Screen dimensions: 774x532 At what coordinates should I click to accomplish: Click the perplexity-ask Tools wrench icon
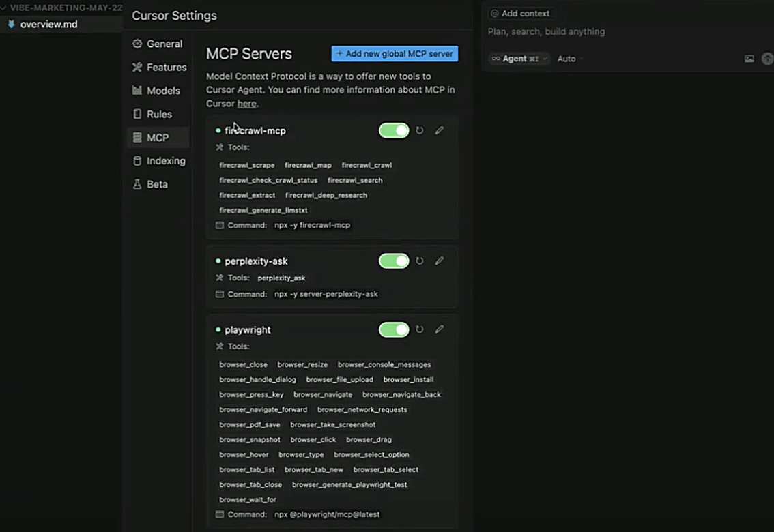point(220,278)
